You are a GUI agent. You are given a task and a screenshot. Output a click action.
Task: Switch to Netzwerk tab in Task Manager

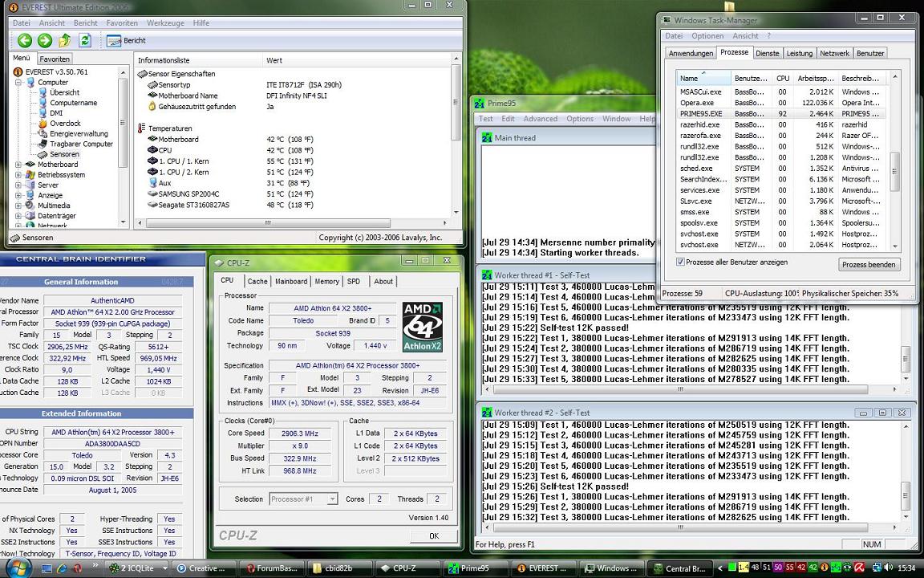(834, 53)
